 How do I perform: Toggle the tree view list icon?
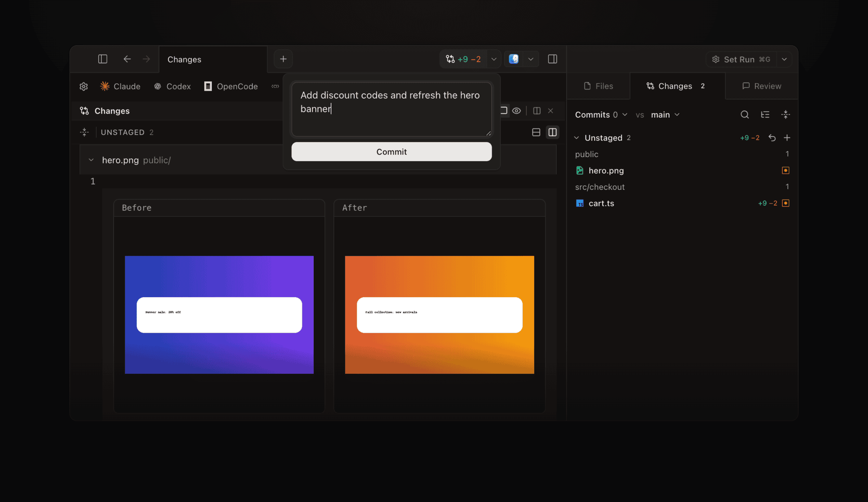click(765, 115)
